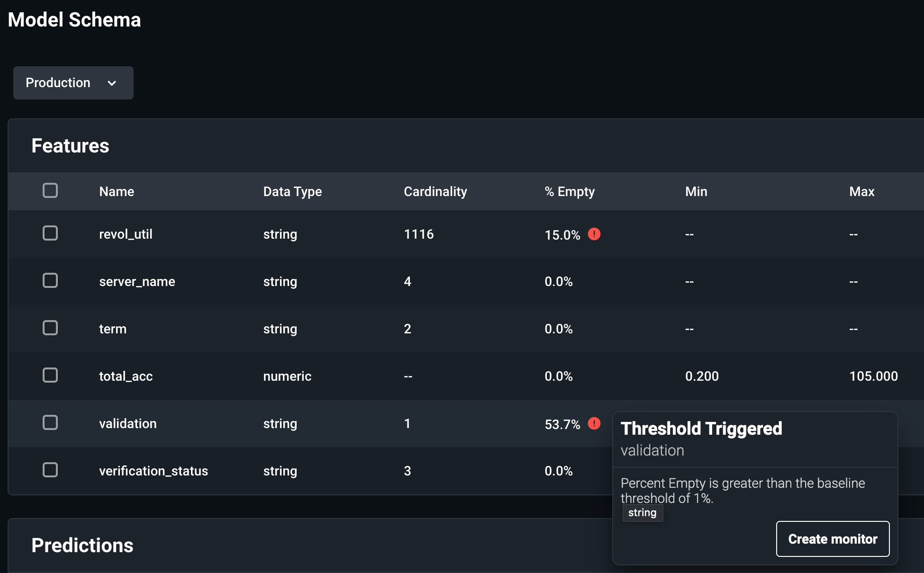Toggle the select-all checkbox in header
Screen dimensions: 924x573
click(x=50, y=190)
